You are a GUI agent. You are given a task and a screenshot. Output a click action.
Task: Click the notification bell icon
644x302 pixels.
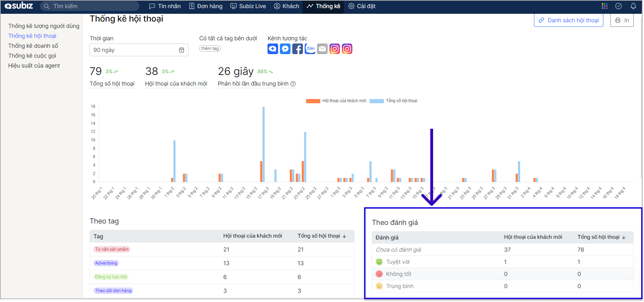633,6
